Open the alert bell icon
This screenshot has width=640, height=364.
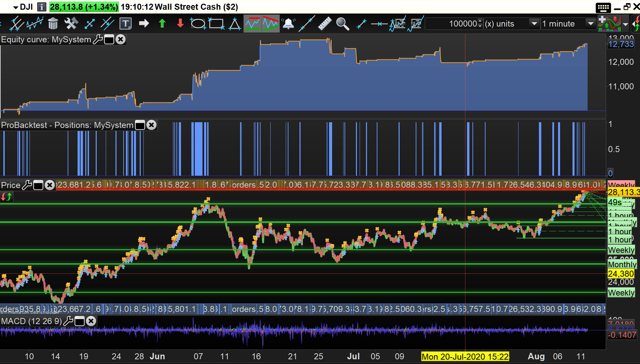coord(288,24)
